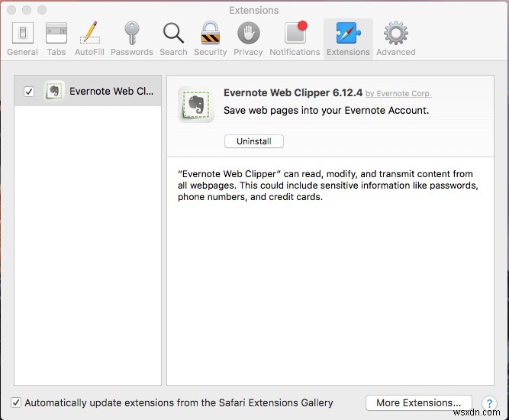Screen dimensions: 509x420
Task: Show the Notifications preferences pane
Action: (295, 38)
